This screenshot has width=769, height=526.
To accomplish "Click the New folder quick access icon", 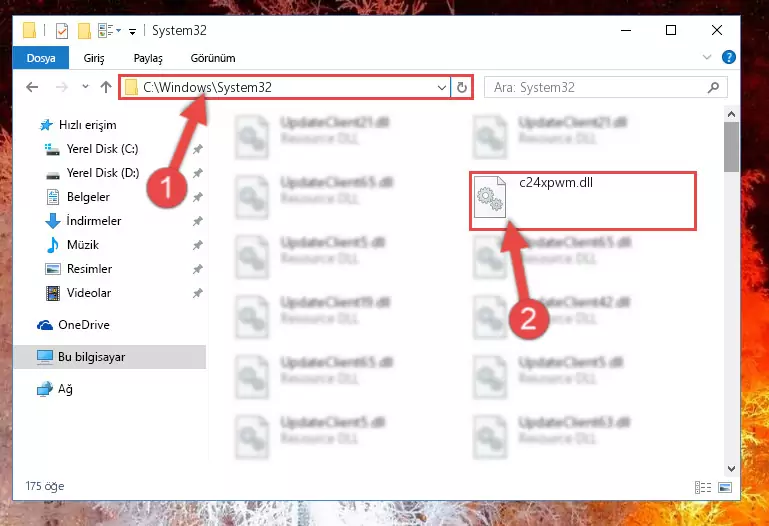I will pyautogui.click(x=84, y=31).
